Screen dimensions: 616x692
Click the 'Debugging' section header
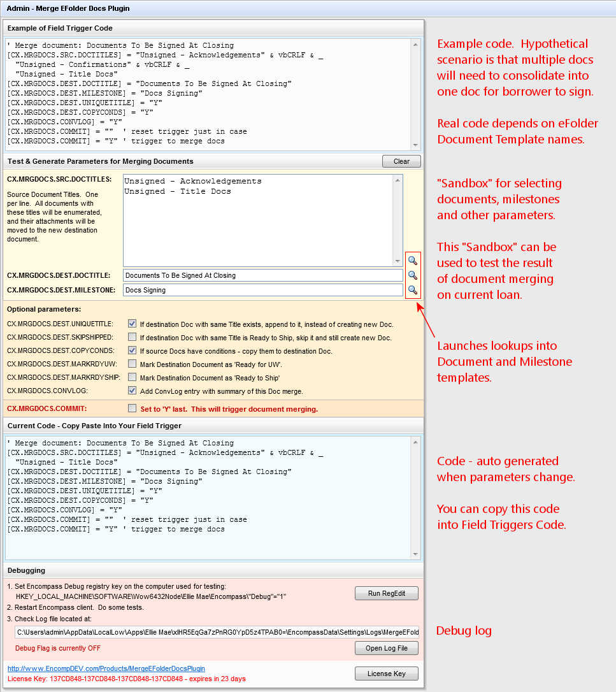tap(27, 570)
